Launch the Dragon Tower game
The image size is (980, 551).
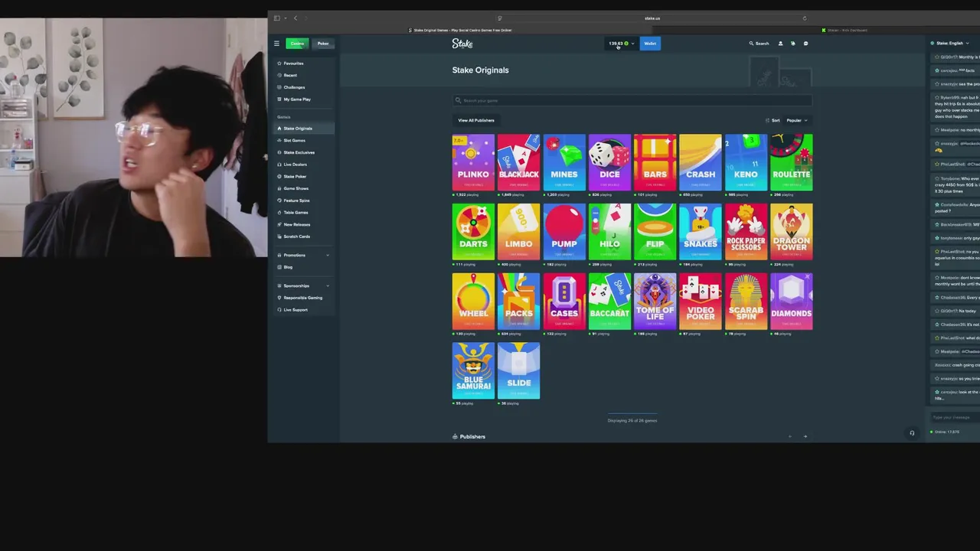pos(792,231)
